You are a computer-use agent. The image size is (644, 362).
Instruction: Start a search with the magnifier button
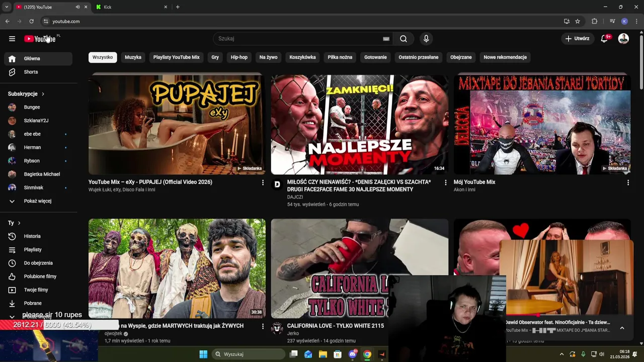(404, 39)
